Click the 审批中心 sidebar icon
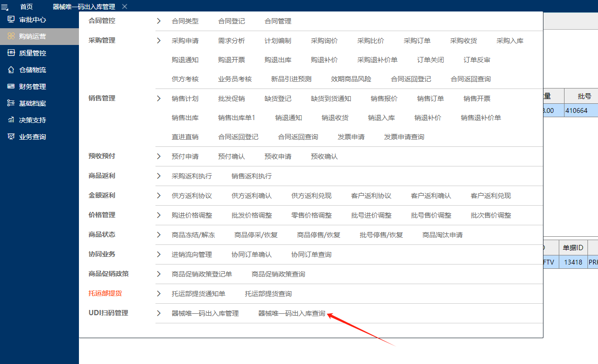Viewport: 598px width, 364px height. click(x=11, y=20)
